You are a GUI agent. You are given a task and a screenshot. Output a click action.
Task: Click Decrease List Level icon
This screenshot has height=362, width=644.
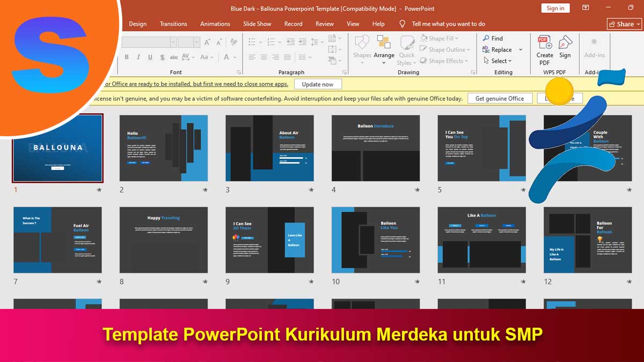coord(290,41)
